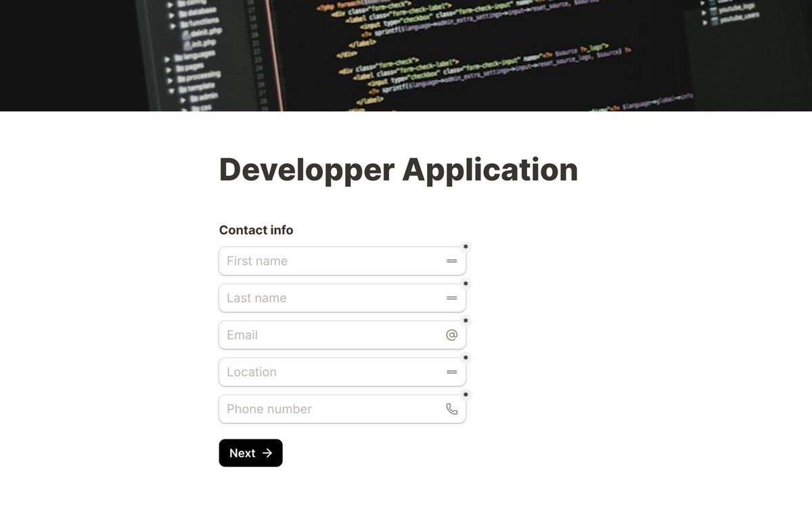Click the First name input field
This screenshot has width=812, height=505.
click(342, 261)
